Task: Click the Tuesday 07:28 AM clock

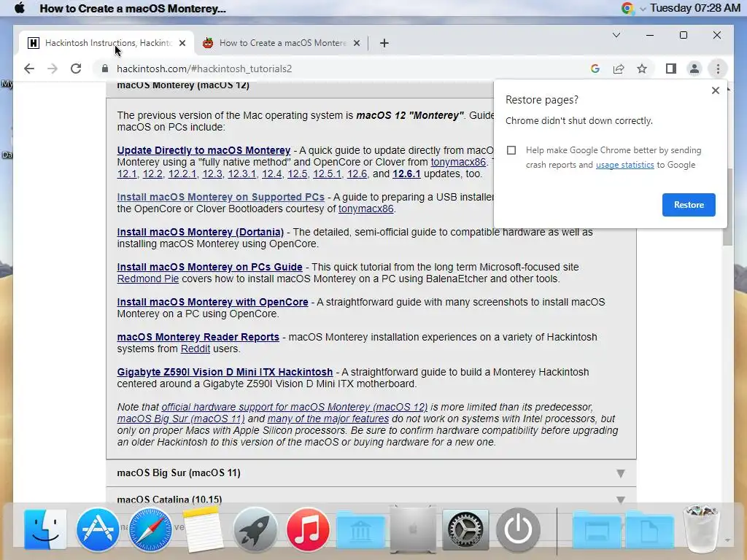Action: coord(694,8)
